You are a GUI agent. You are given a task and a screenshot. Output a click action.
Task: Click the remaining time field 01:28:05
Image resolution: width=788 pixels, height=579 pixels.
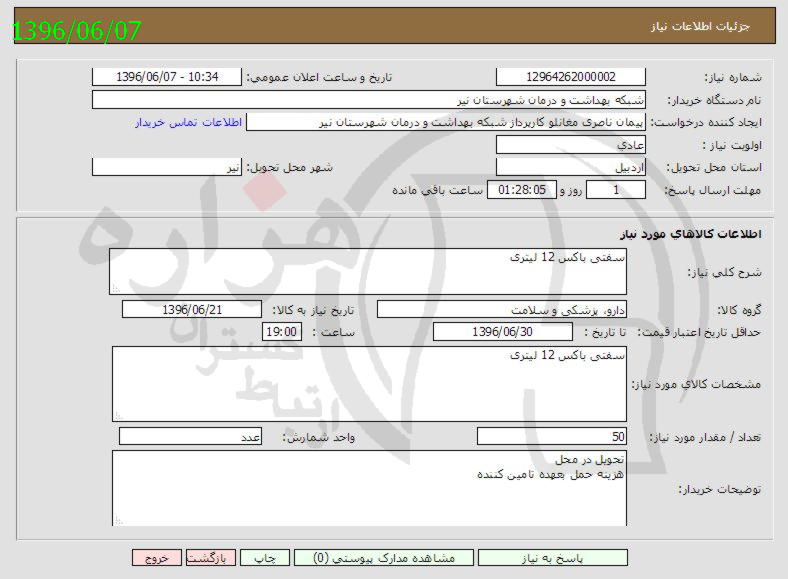[522, 190]
